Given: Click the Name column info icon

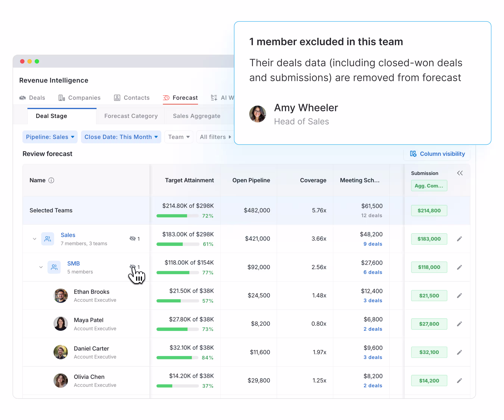Looking at the screenshot, I should 51,180.
